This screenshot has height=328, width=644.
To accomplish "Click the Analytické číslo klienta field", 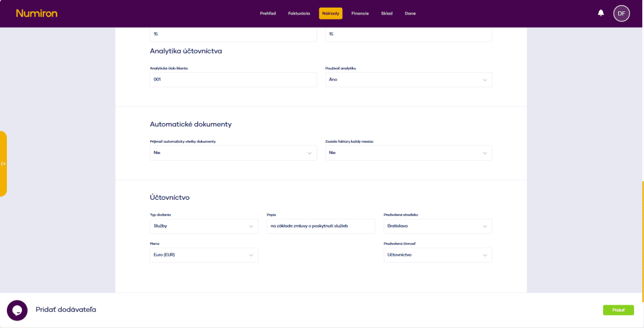I will click(233, 80).
